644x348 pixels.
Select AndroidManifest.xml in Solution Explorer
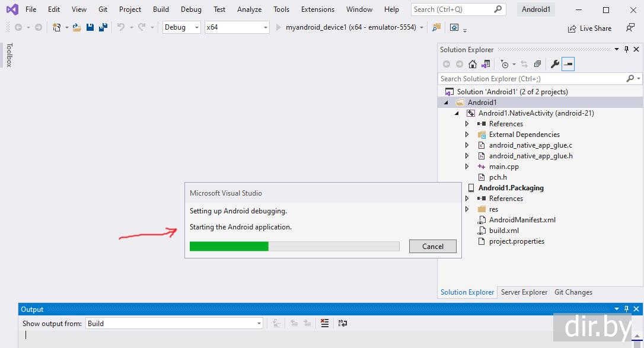[x=522, y=220]
